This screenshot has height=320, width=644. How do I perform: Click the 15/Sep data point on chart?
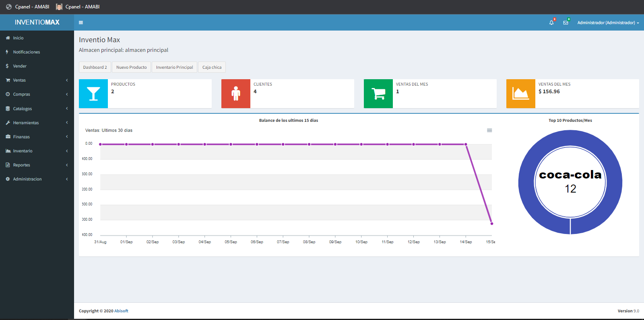[x=492, y=224]
